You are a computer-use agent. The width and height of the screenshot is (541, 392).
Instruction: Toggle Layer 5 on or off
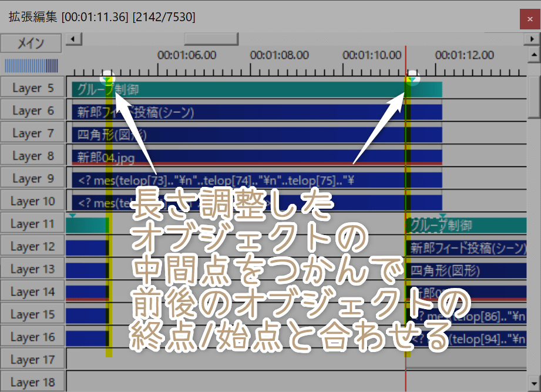(32, 87)
